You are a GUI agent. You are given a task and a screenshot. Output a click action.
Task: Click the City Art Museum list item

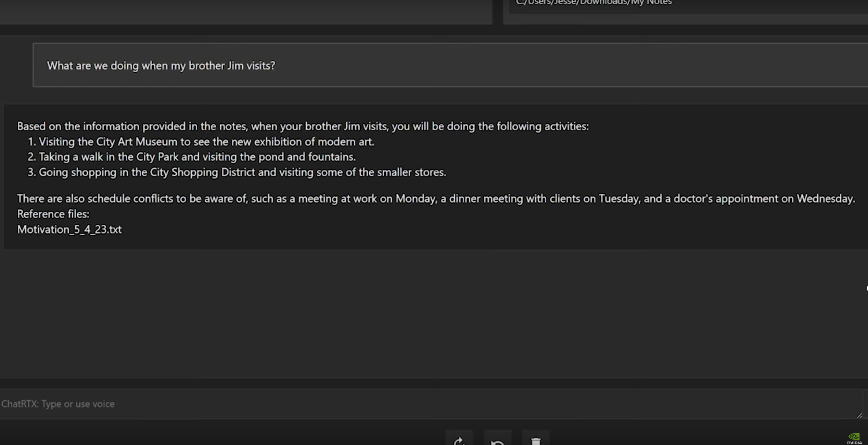206,141
